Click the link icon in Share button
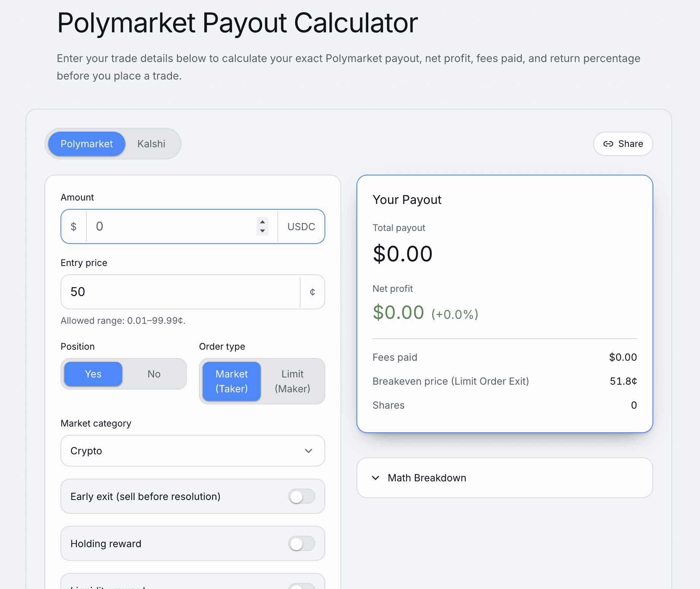Viewport: 700px width, 589px height. [608, 144]
